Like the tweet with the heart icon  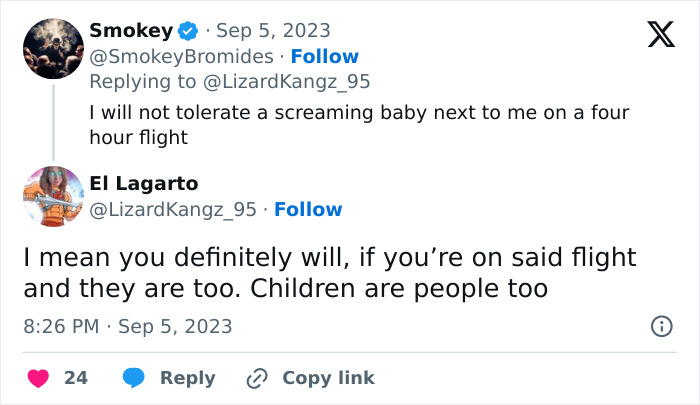[x=38, y=377]
